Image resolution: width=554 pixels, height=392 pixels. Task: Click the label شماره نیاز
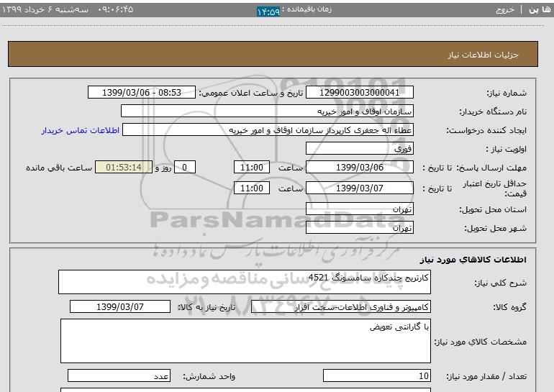pos(507,94)
